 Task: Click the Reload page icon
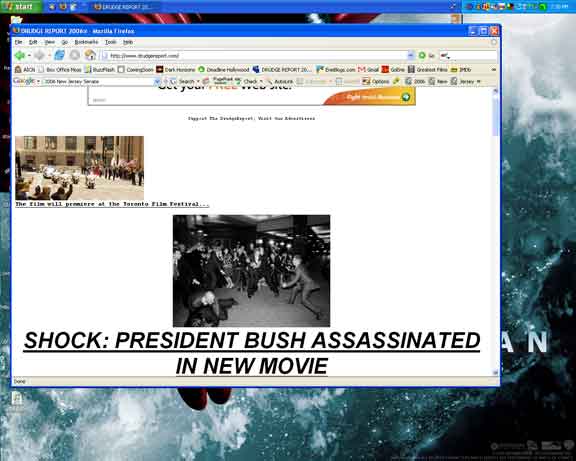[59, 55]
